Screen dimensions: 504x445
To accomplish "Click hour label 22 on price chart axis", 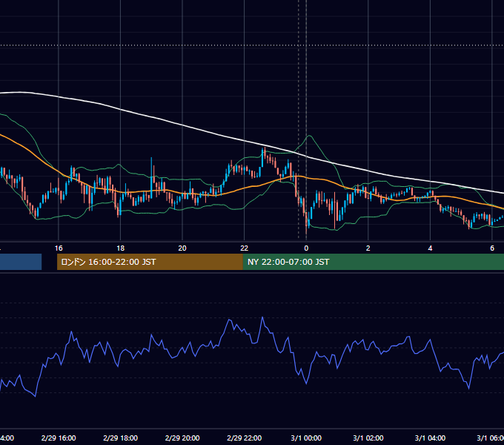I will click(x=245, y=248).
